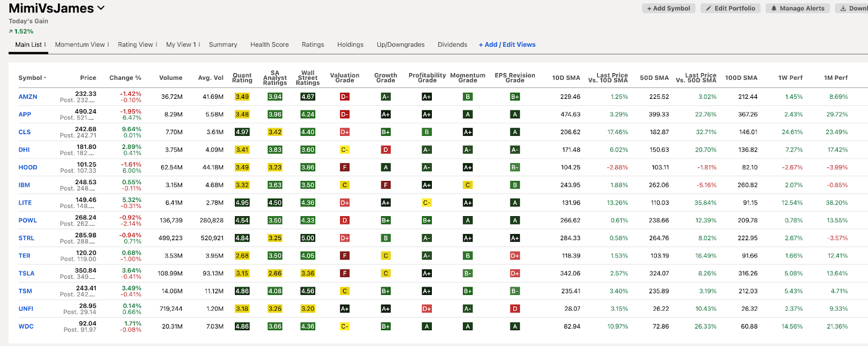The height and width of the screenshot is (346, 868).
Task: Open the IBM symbol link
Action: click(24, 185)
